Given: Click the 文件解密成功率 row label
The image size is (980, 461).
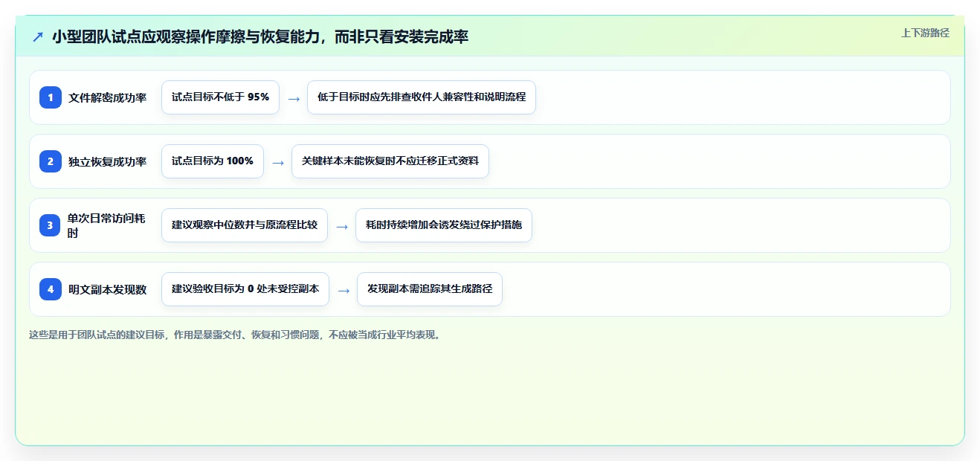Looking at the screenshot, I should pos(108,97).
